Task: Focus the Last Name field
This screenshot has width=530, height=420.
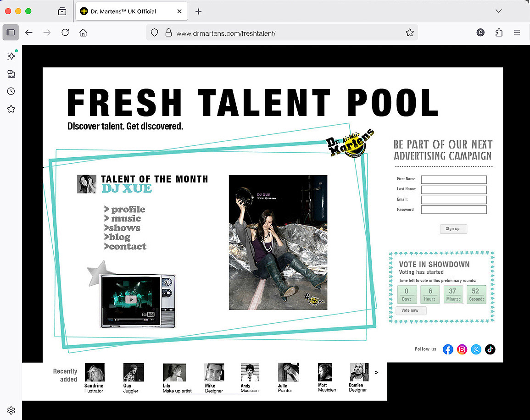Action: click(454, 190)
